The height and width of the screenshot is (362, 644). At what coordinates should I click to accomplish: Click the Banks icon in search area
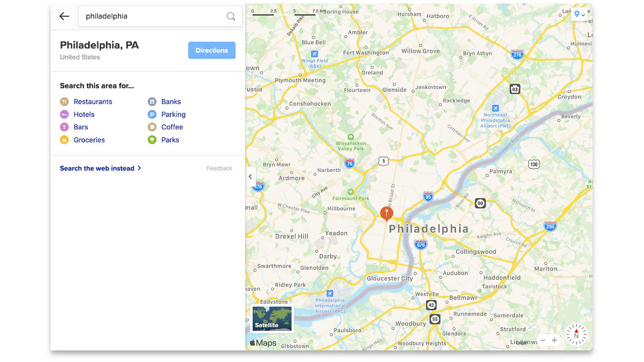152,101
